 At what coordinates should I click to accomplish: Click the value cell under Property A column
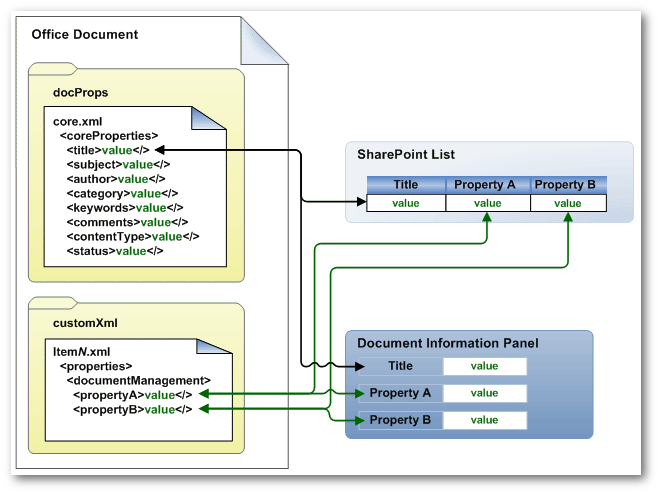click(488, 203)
